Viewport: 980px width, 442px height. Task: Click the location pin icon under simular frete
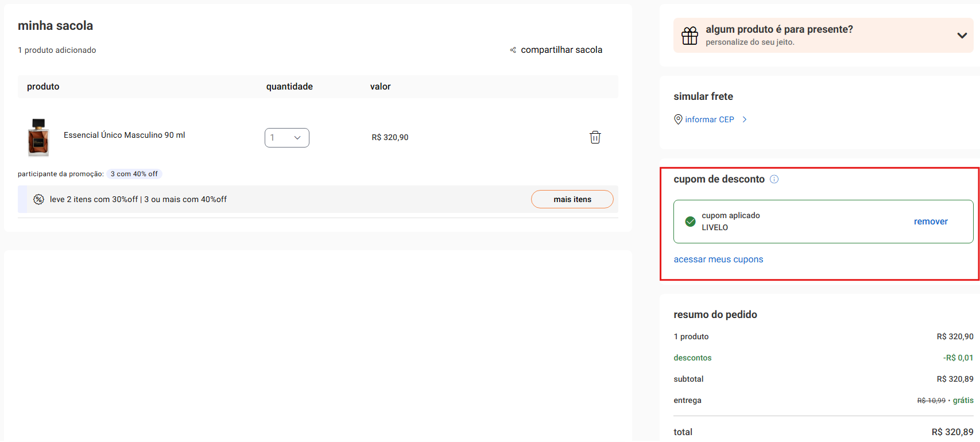pyautogui.click(x=678, y=119)
